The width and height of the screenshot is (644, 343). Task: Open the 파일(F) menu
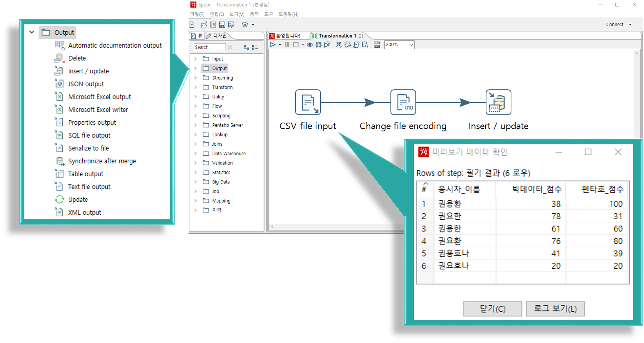197,14
